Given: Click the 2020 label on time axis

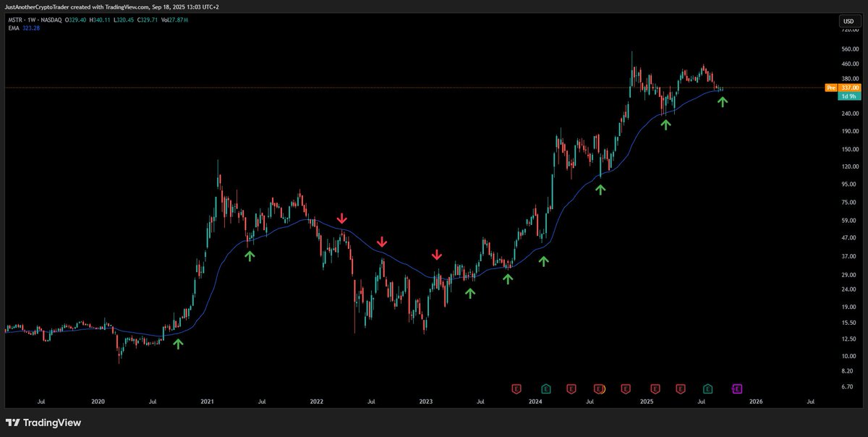Looking at the screenshot, I should pyautogui.click(x=98, y=400).
